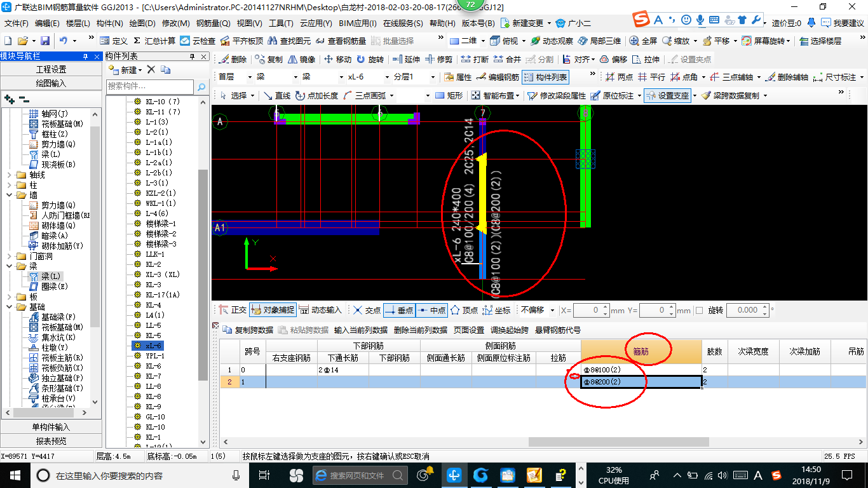
Task: Enable the 旋转 rotation checkbox
Action: (700, 311)
